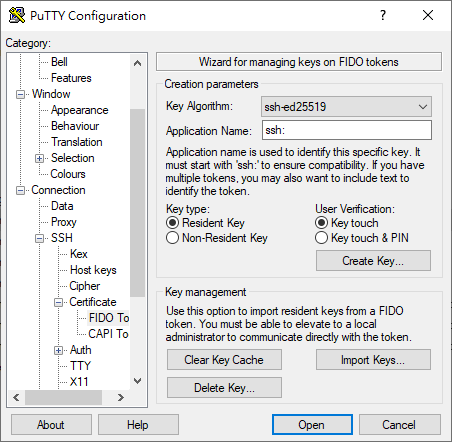Click tree scroll down arrow

point(137,381)
